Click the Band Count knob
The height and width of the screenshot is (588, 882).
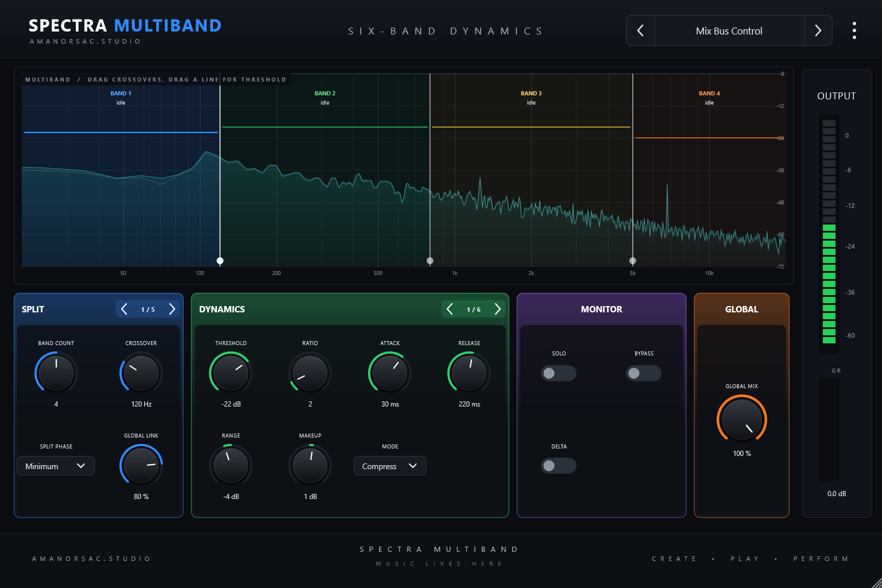tap(56, 372)
